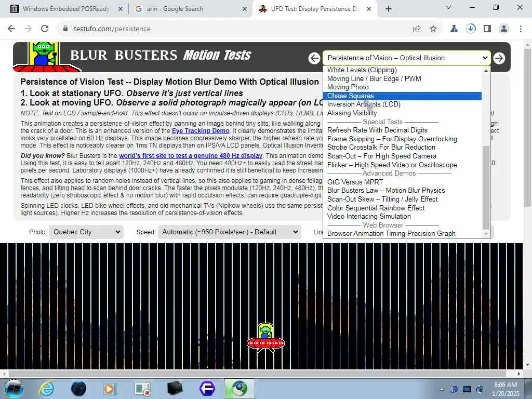Image resolution: width=532 pixels, height=399 pixels.
Task: Select Chase Squares from the list
Action: point(402,96)
